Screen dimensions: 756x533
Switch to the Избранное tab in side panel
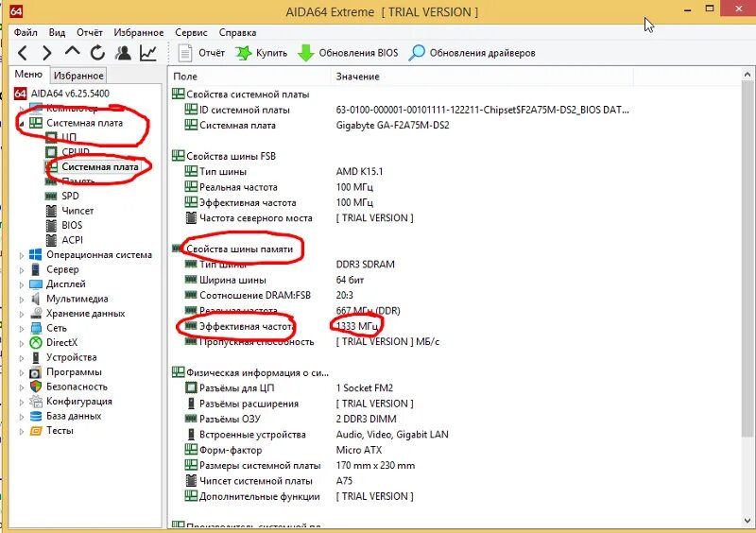tap(78, 76)
